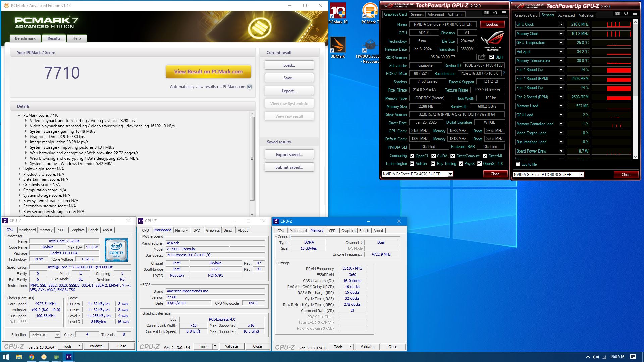The image size is (644, 362).
Task: Click the Bus Interface question mark icon
Action: coord(504,73)
